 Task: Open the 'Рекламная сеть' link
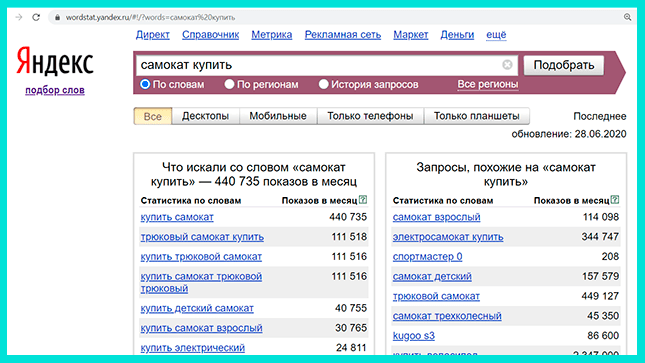click(x=343, y=35)
